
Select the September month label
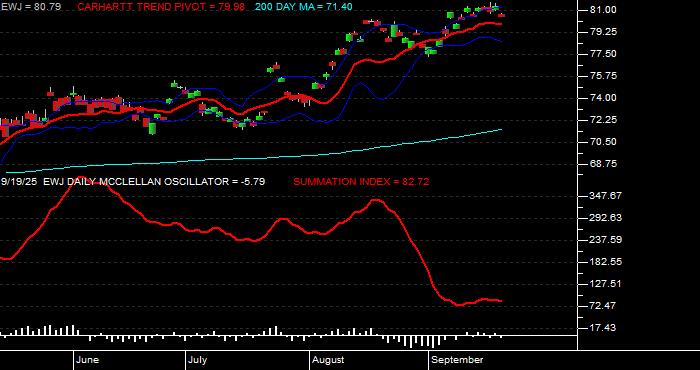click(457, 360)
